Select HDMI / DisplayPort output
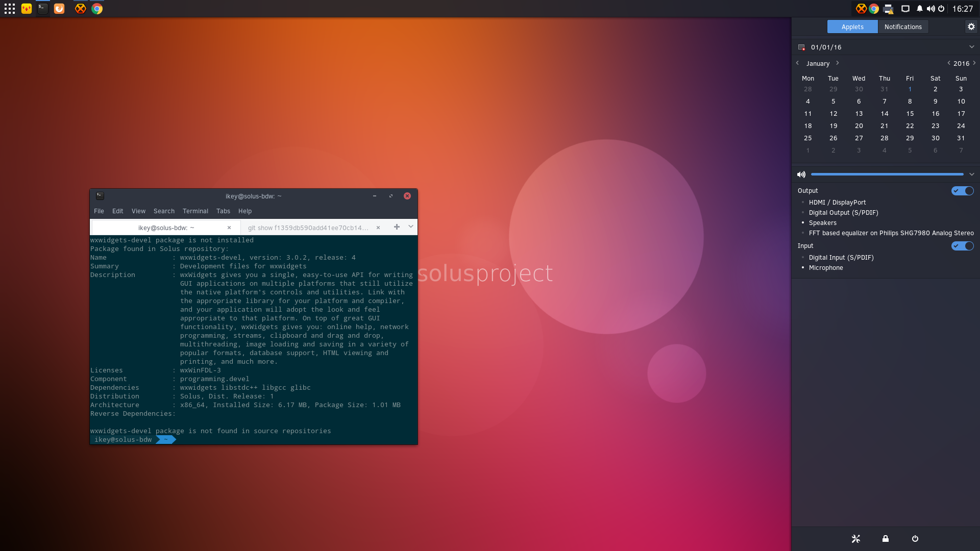 click(837, 203)
